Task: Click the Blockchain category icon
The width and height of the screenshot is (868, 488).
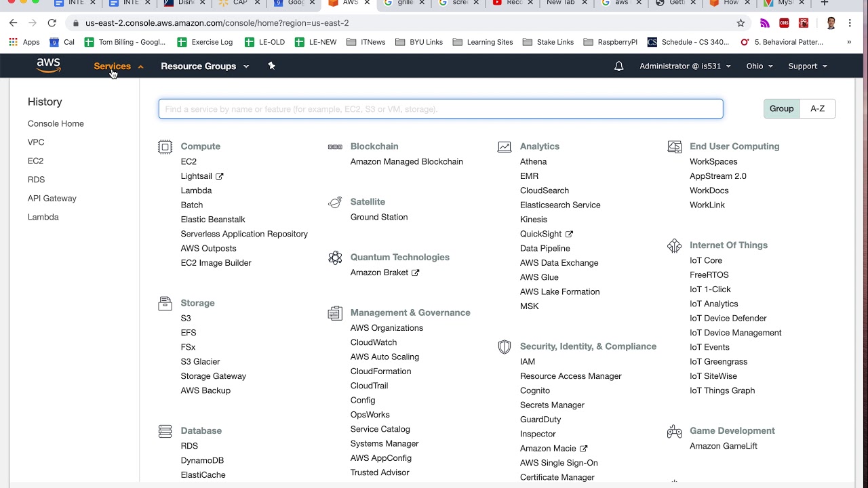Action: click(335, 146)
